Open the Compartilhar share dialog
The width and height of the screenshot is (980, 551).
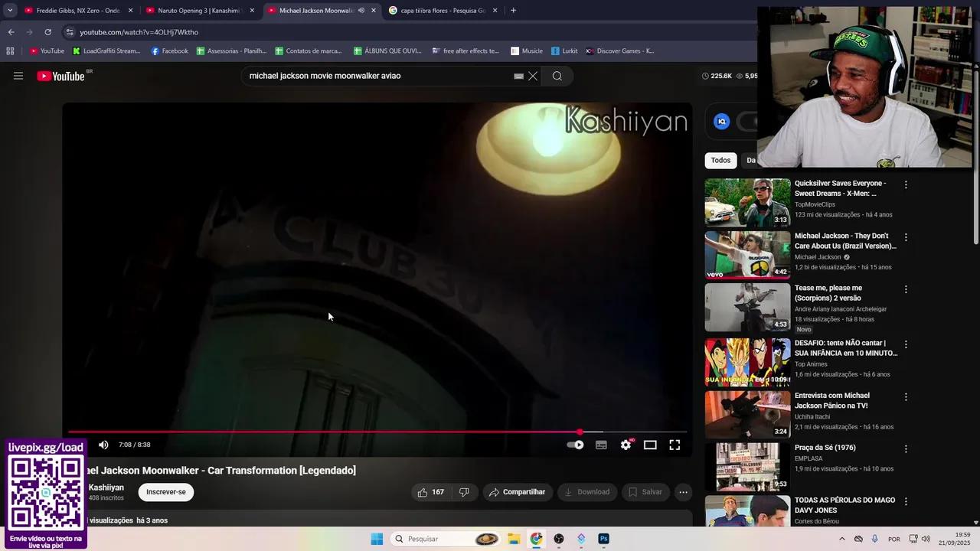click(517, 492)
